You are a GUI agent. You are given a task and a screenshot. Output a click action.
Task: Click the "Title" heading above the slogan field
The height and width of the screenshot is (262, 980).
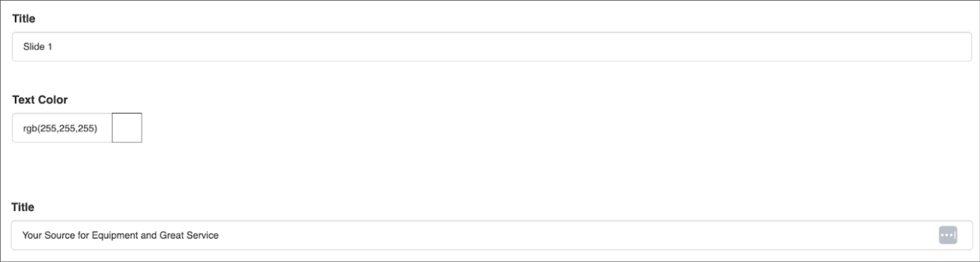coord(23,207)
